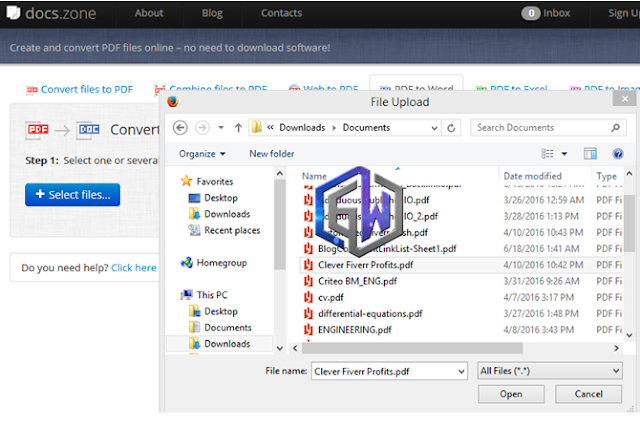The width and height of the screenshot is (640, 448).
Task: Open the About page on docs.zone
Action: click(x=149, y=13)
